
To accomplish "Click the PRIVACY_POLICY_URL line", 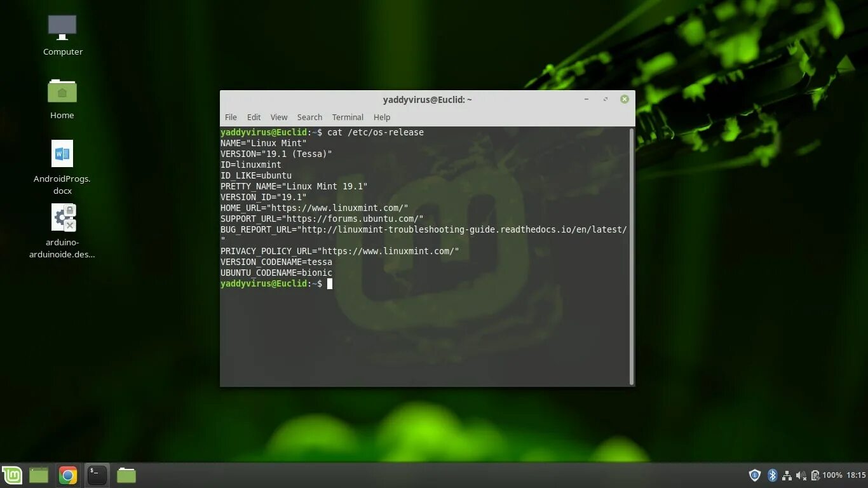I will pos(340,251).
